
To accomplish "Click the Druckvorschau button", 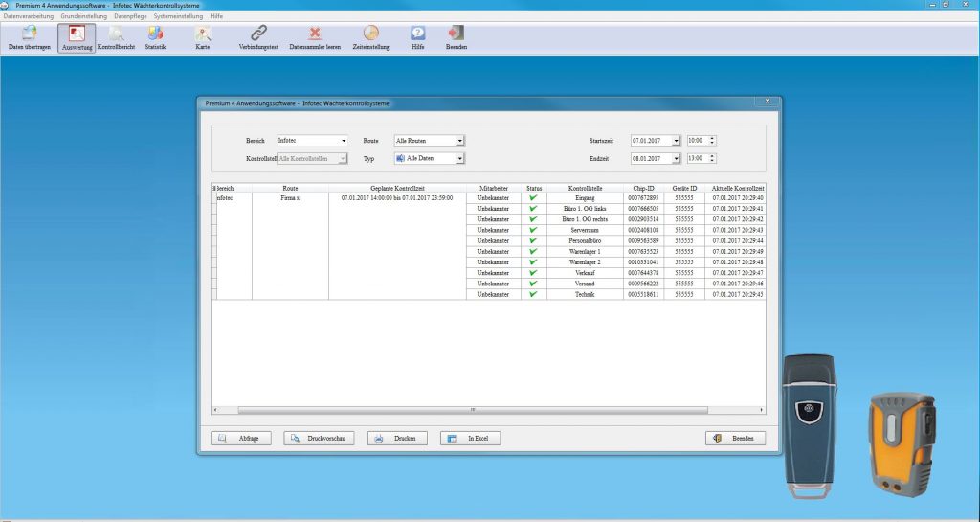I will coord(320,438).
